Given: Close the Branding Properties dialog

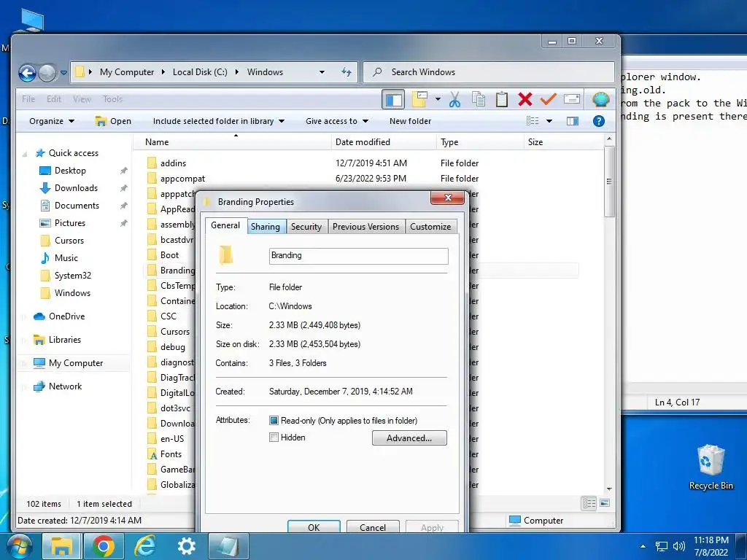Looking at the screenshot, I should [447, 198].
